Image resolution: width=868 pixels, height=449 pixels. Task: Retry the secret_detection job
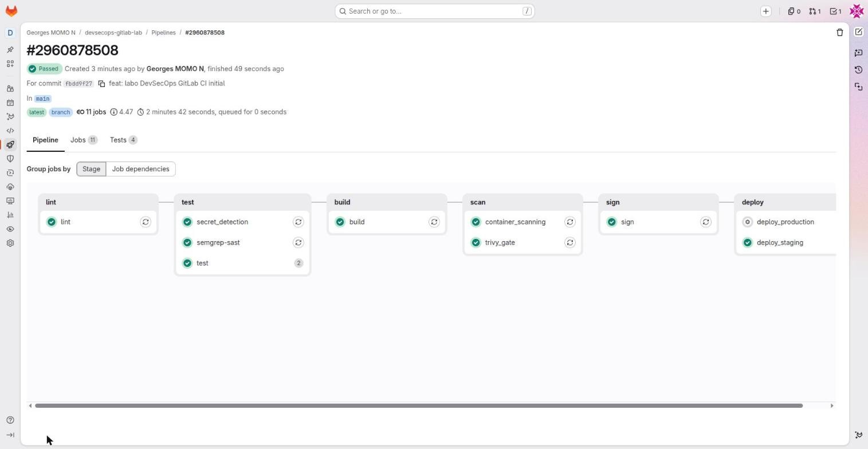[x=299, y=222]
